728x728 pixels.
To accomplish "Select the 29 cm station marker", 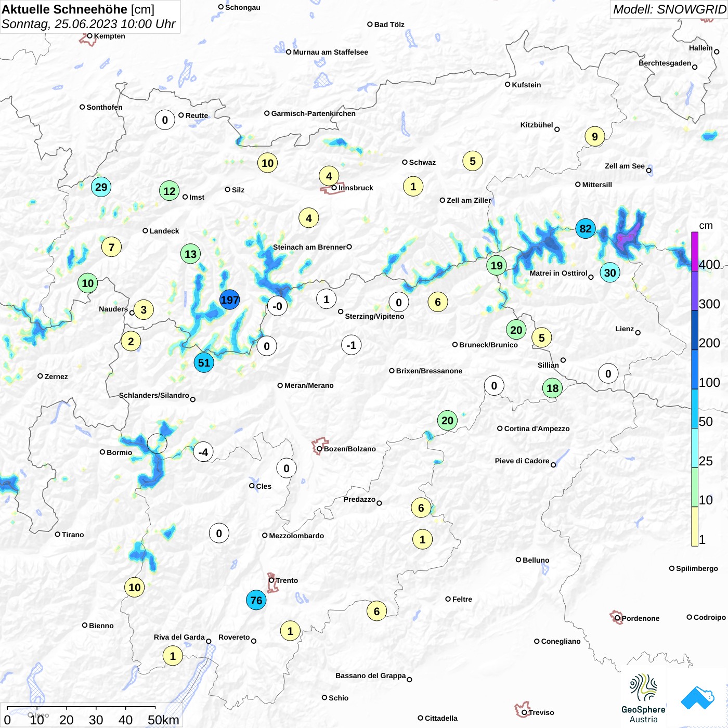I will coord(101,187).
